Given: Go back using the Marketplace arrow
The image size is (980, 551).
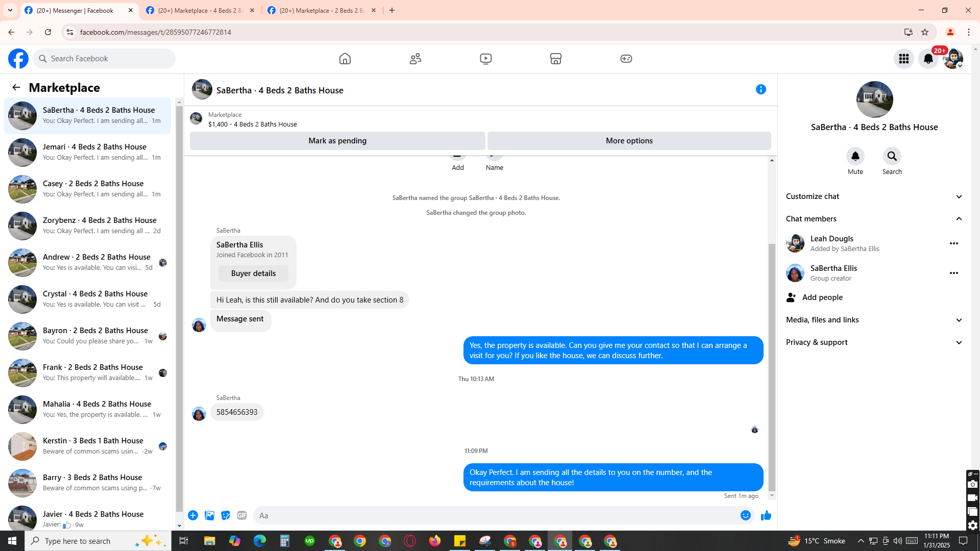Looking at the screenshot, I should point(16,88).
